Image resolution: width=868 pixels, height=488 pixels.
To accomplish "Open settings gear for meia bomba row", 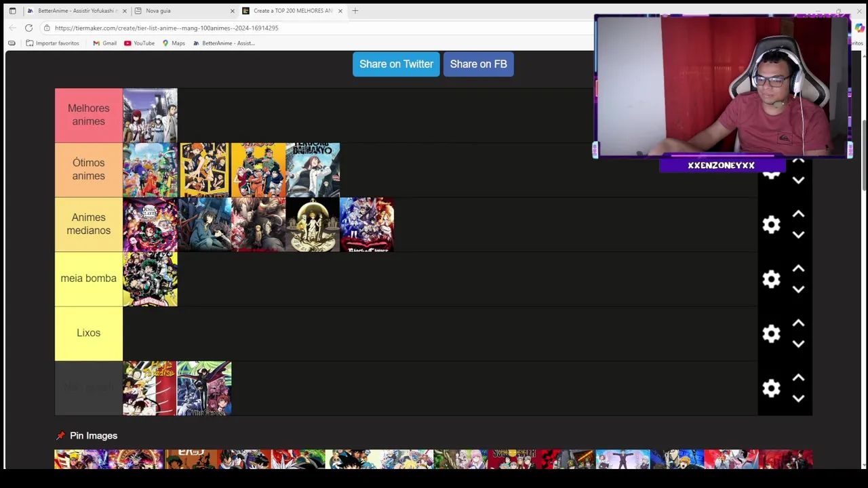I will click(771, 279).
